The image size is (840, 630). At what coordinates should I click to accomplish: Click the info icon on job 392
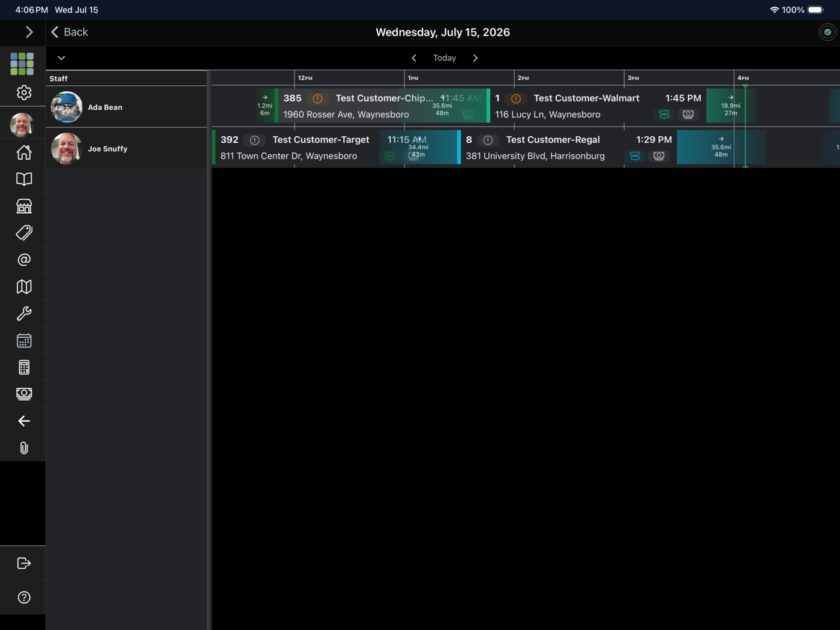254,140
